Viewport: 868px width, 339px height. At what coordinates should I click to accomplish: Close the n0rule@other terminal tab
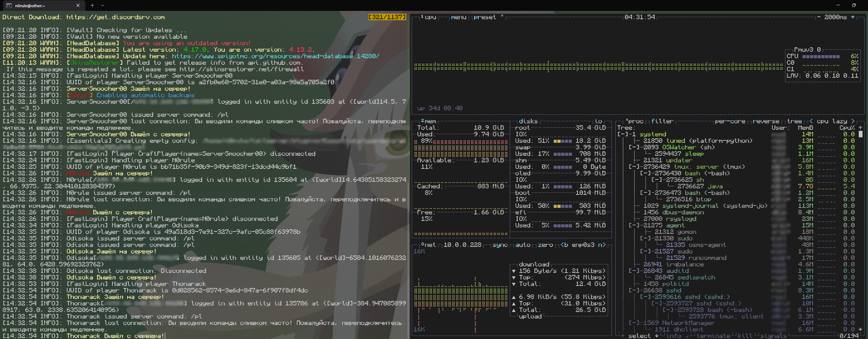(x=78, y=5)
